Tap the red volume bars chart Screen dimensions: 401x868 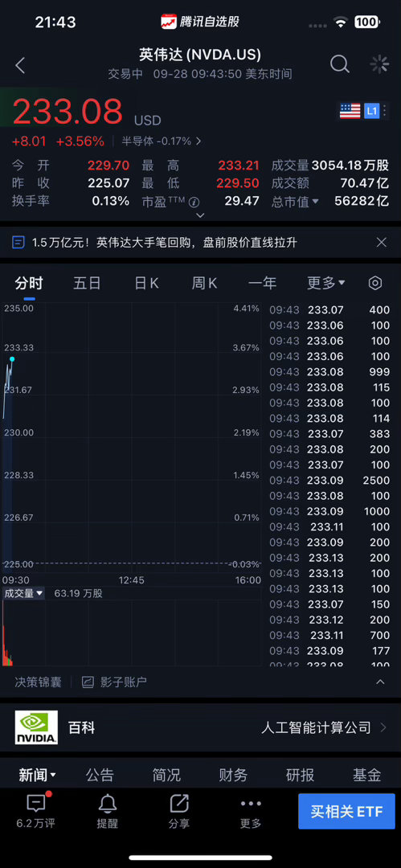click(x=6, y=634)
